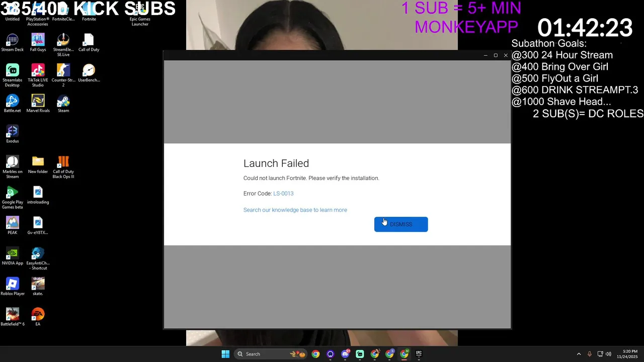
Task: Select the Steam desktop shortcut
Action: pos(63,104)
